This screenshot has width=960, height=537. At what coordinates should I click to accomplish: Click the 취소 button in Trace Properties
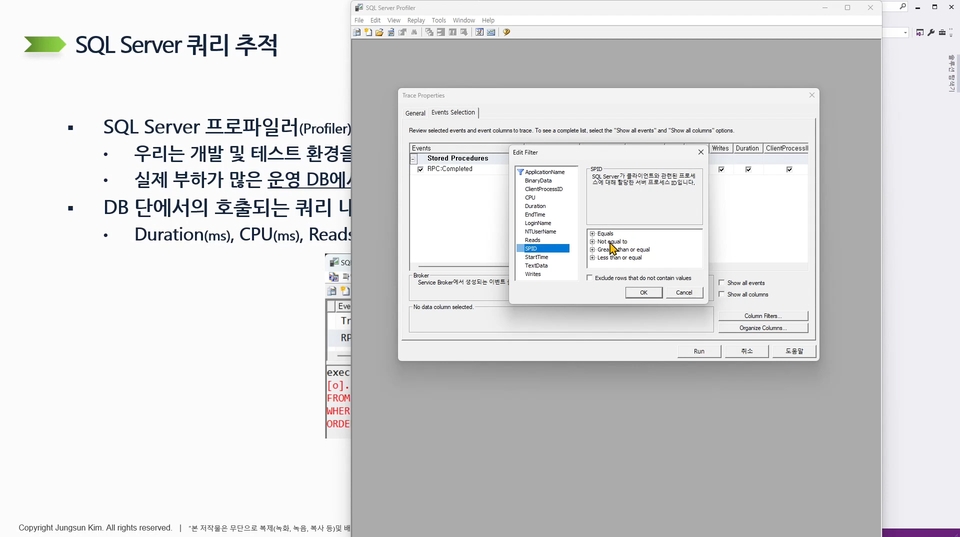[x=746, y=351]
